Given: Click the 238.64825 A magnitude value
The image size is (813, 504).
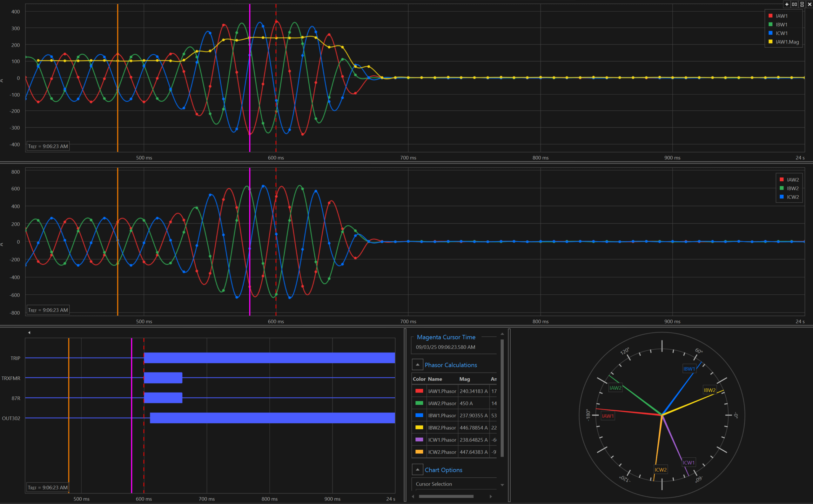Looking at the screenshot, I should coord(474,440).
